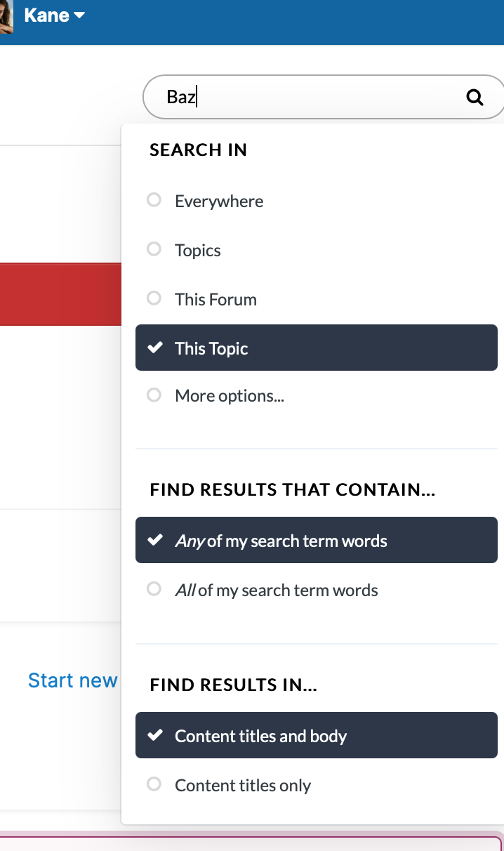Click the checked This Topic option
The image size is (504, 851).
click(x=316, y=348)
